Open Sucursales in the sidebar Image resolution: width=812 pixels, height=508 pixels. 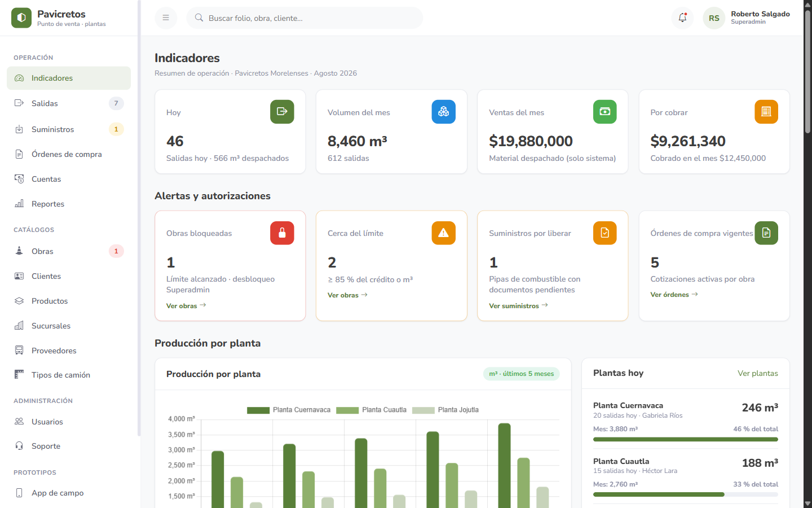tap(69, 326)
